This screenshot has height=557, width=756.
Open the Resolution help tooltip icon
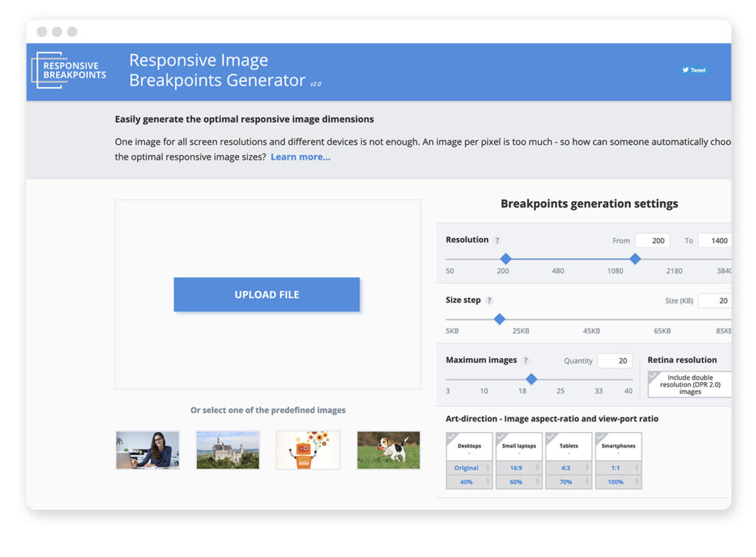(x=496, y=239)
